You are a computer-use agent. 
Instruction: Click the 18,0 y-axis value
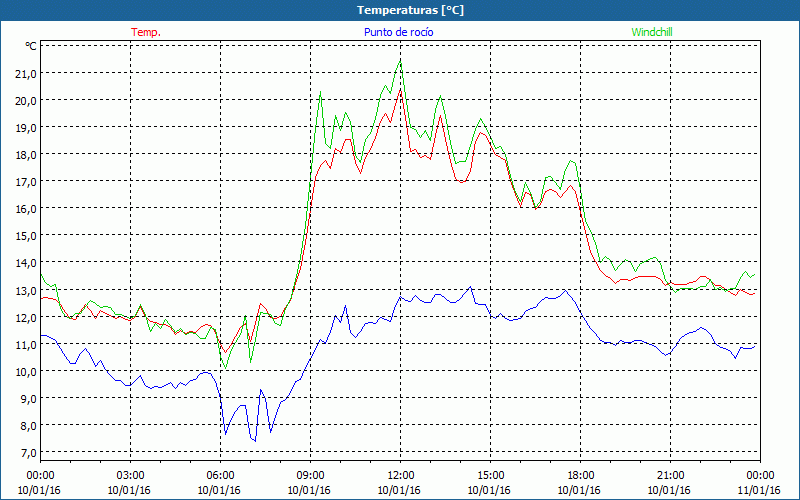click(27, 155)
